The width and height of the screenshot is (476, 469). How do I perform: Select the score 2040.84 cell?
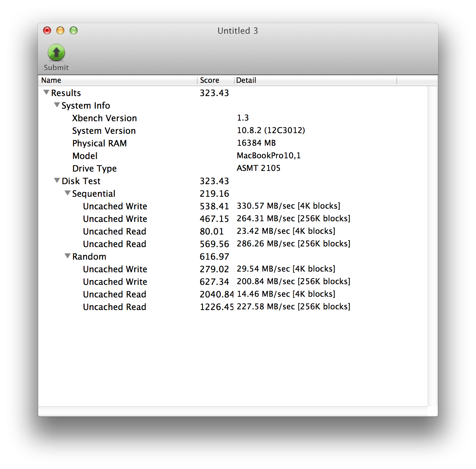[x=217, y=294]
